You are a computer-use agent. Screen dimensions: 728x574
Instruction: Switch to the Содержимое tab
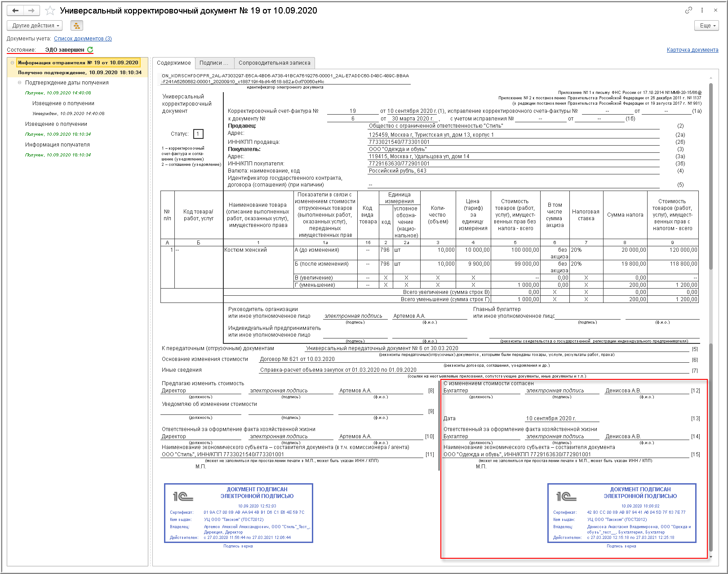[173, 63]
